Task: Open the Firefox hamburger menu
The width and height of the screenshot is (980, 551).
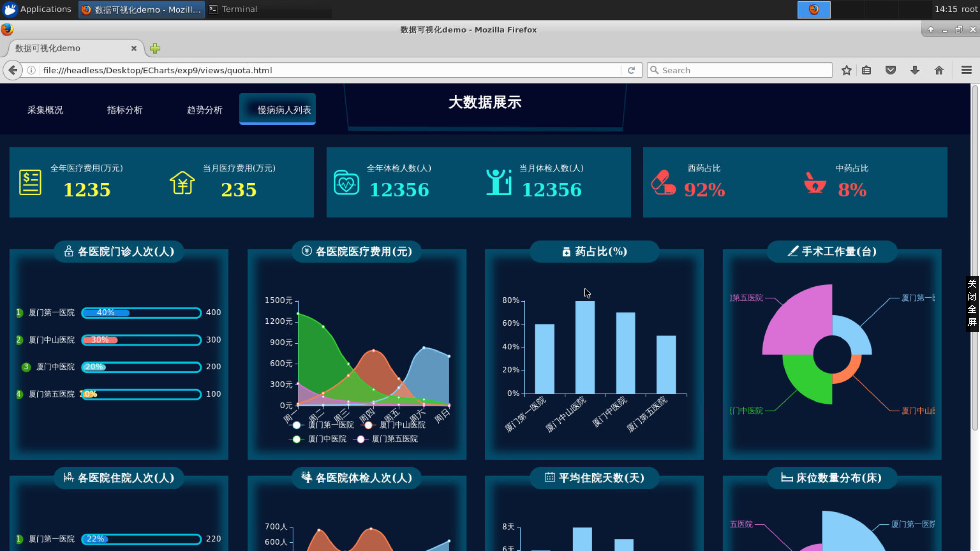Action: click(x=966, y=70)
